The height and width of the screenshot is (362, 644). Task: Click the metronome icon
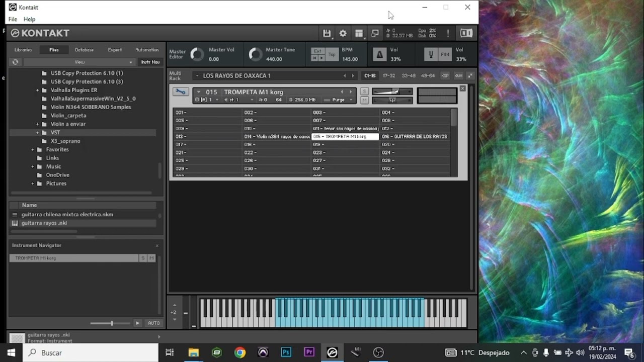click(379, 54)
